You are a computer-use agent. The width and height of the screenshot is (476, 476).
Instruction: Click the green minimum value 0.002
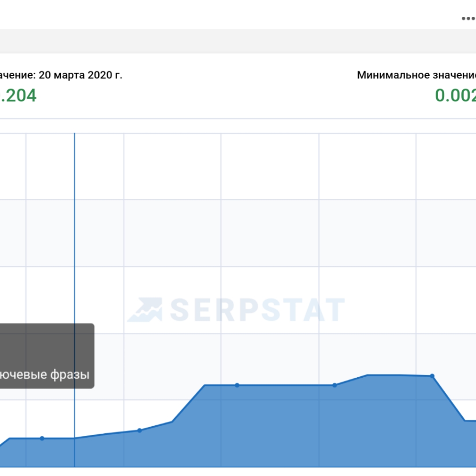click(455, 96)
